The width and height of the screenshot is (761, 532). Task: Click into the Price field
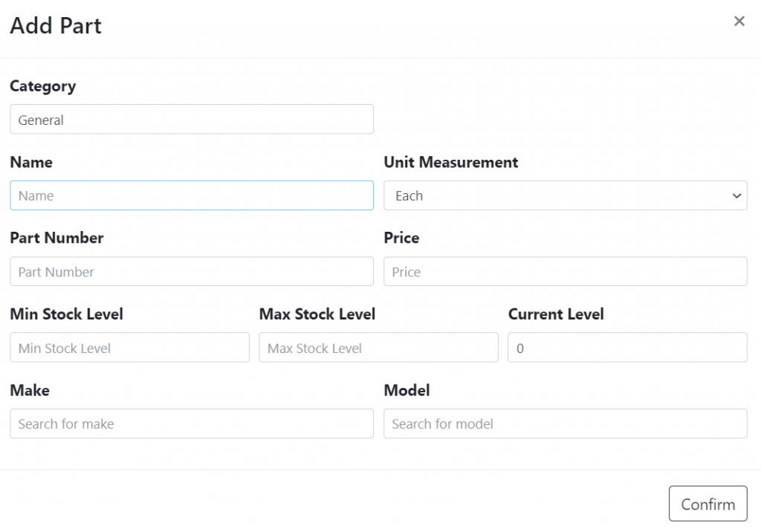coord(566,271)
